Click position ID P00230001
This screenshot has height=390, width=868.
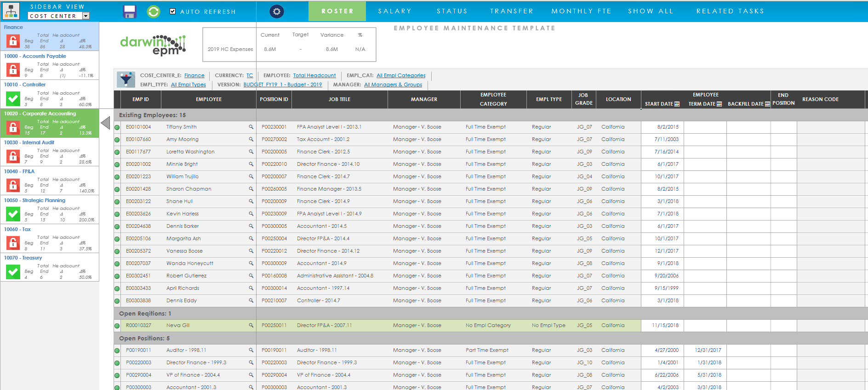point(274,127)
